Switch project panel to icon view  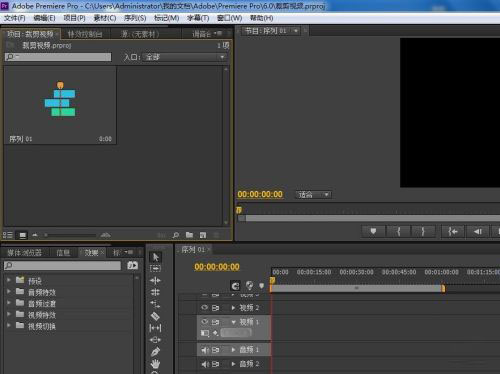(x=23, y=235)
